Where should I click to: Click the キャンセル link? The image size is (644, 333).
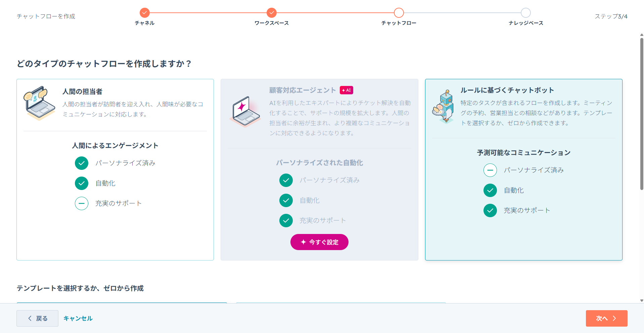[x=78, y=318]
